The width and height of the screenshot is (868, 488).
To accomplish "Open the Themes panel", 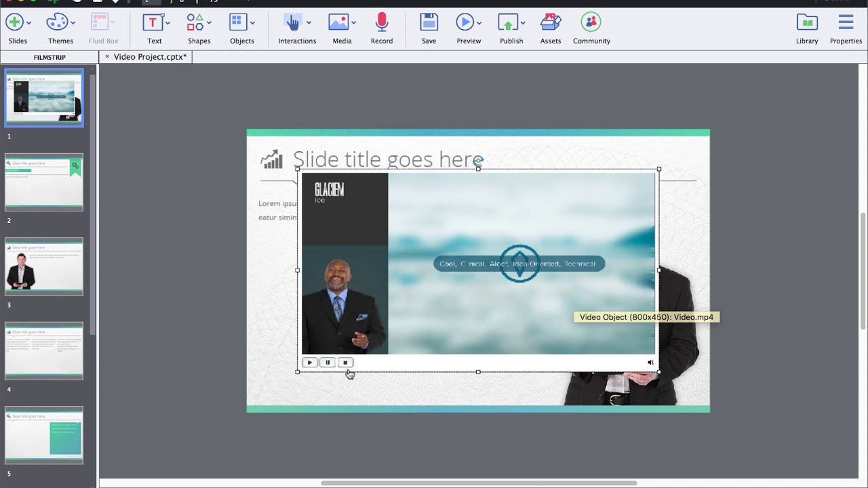I will pos(57,22).
